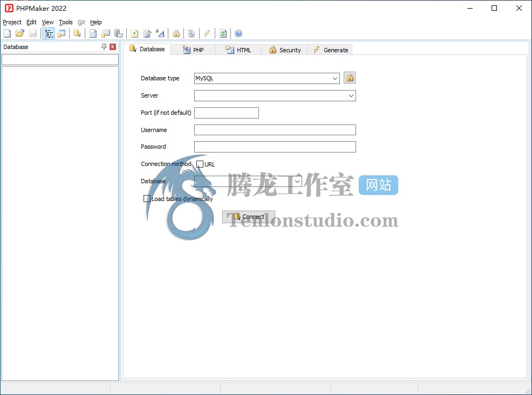Click the table grid with database toolbar icon
532x395 pixels.
[106, 33]
